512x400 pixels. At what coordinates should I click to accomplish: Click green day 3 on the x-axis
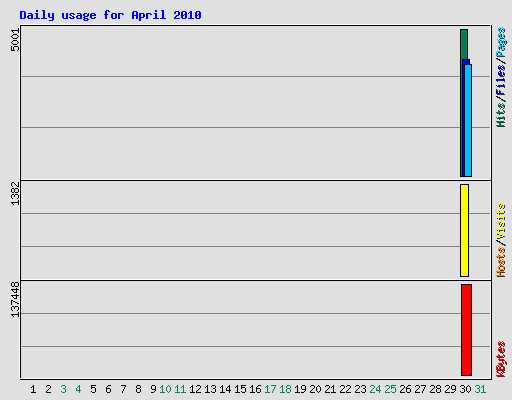tap(63, 389)
